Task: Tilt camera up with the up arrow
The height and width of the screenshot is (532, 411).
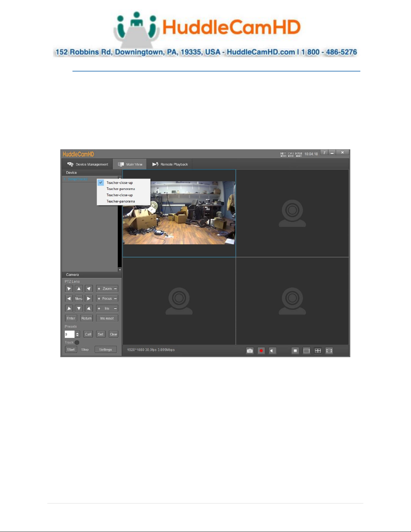Action: click(x=79, y=289)
